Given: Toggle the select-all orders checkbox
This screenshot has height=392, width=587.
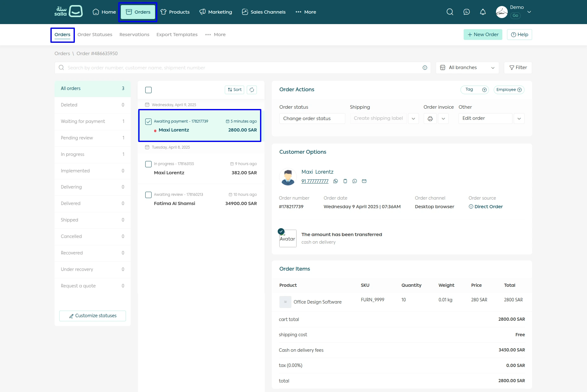Looking at the screenshot, I should (148, 90).
